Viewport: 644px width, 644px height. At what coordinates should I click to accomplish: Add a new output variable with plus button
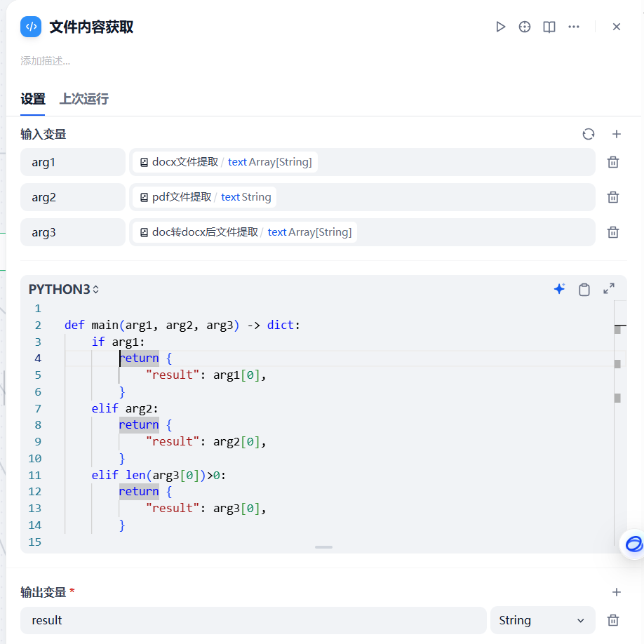click(x=615, y=592)
